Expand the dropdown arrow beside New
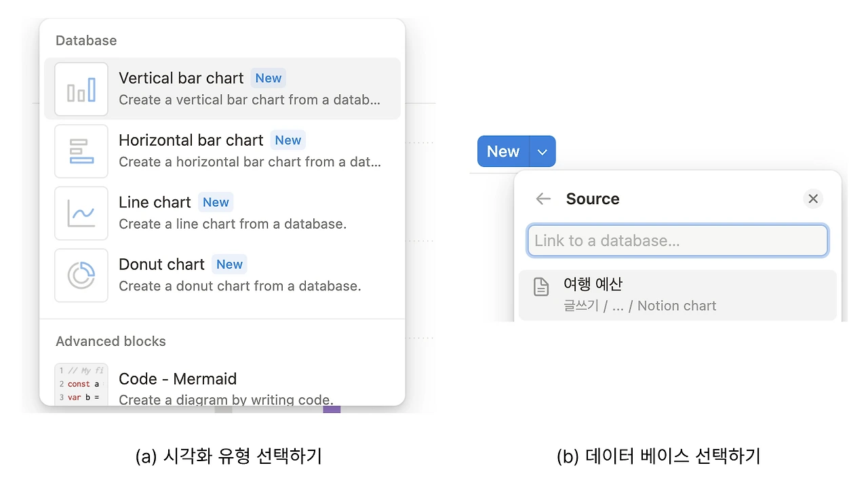The height and width of the screenshot is (491, 868). pyautogui.click(x=542, y=151)
